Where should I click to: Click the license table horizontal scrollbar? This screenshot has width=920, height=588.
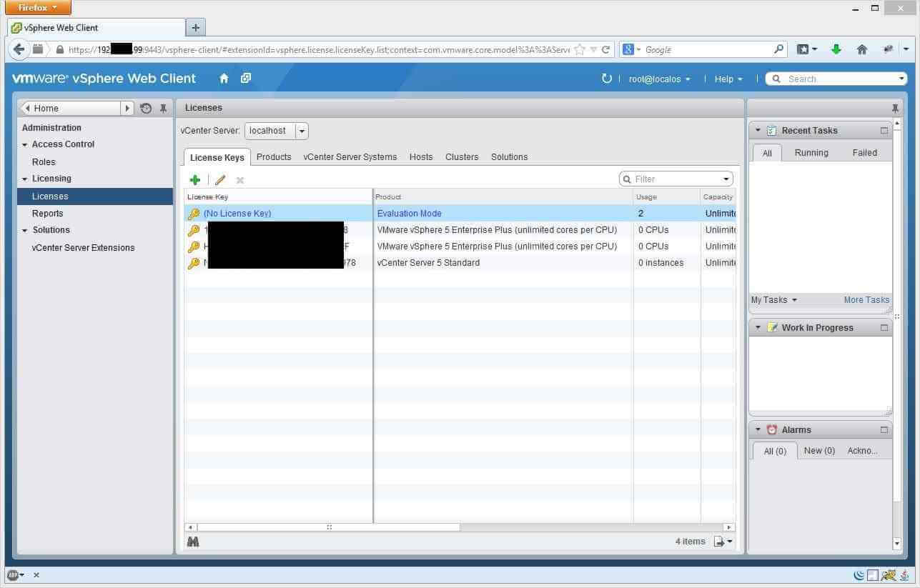pos(329,527)
